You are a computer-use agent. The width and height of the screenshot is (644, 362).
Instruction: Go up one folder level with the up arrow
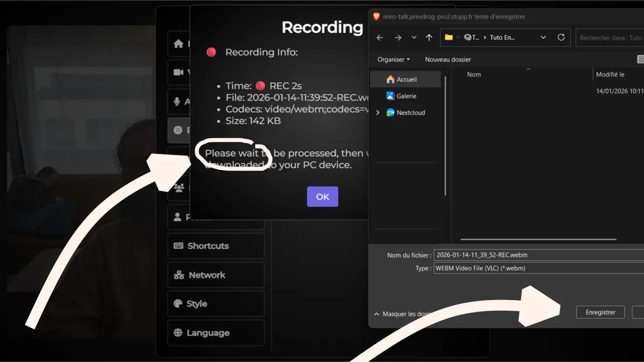tap(429, 38)
